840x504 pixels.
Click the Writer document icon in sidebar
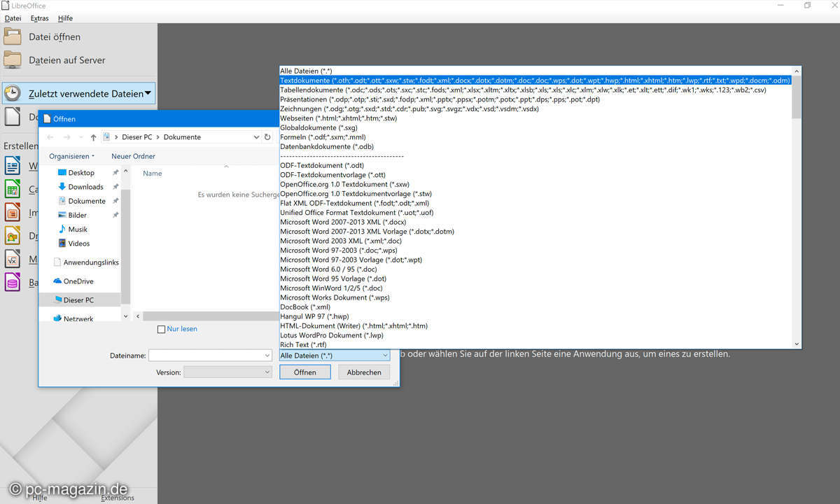[x=13, y=166]
